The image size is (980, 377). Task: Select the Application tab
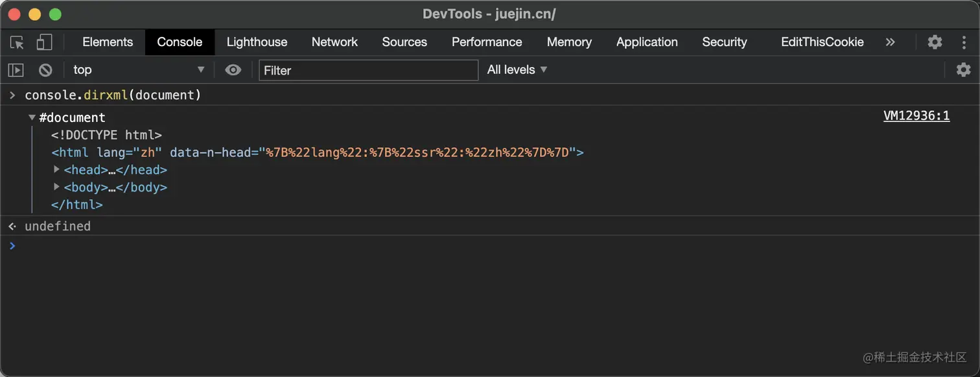click(647, 42)
